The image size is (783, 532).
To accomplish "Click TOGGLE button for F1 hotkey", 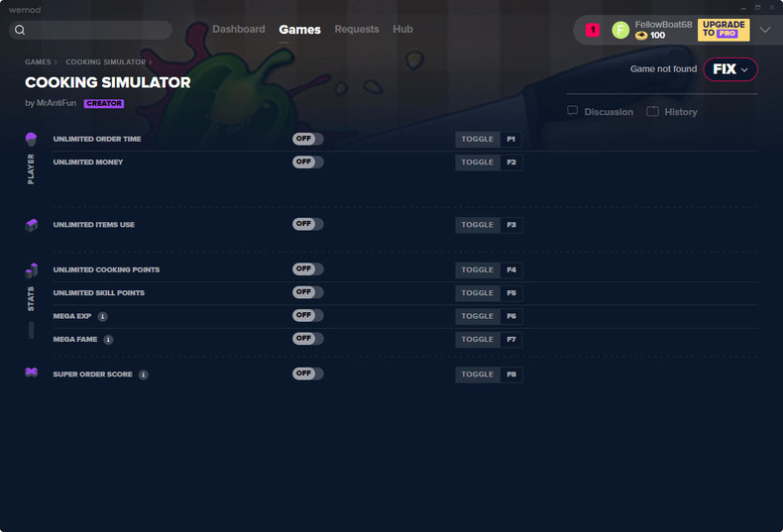I will (478, 140).
